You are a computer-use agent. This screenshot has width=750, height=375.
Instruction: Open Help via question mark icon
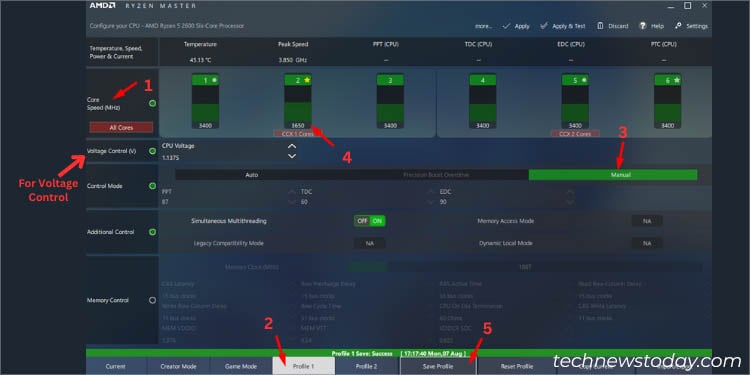(643, 26)
